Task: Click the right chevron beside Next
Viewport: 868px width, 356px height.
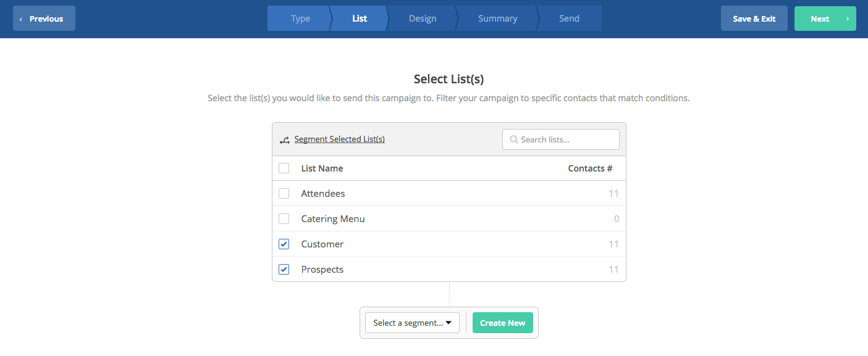Action: 847,19
